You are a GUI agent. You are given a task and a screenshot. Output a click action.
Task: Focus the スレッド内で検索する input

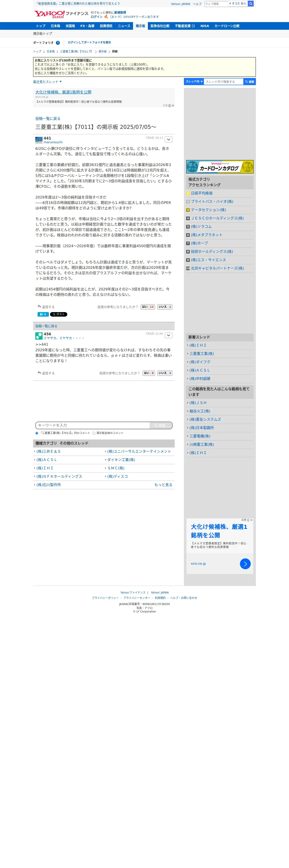click(x=224, y=82)
